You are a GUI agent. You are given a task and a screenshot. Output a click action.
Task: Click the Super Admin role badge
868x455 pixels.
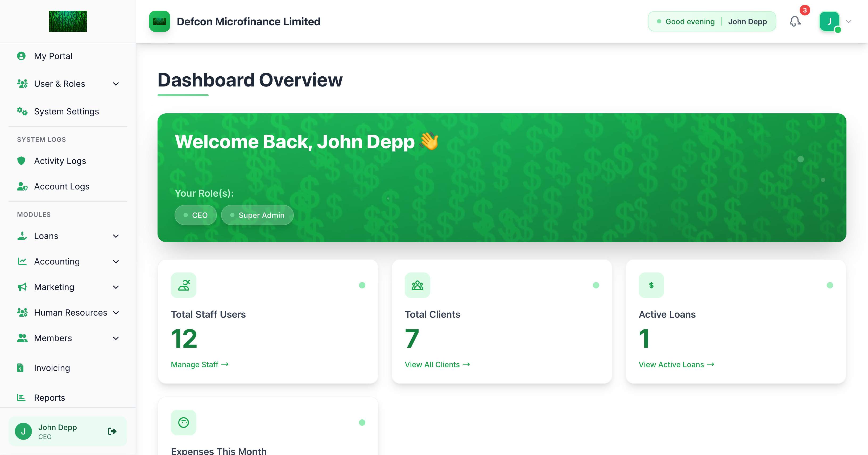257,215
